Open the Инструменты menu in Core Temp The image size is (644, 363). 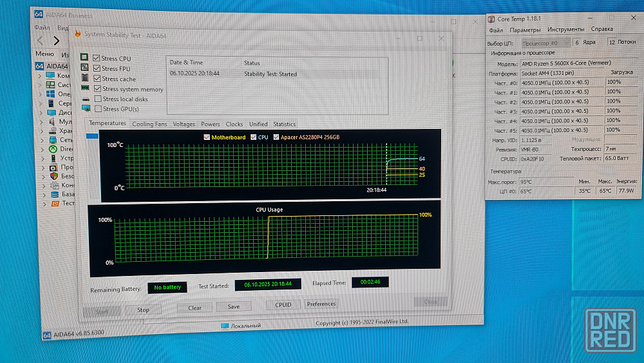[565, 30]
